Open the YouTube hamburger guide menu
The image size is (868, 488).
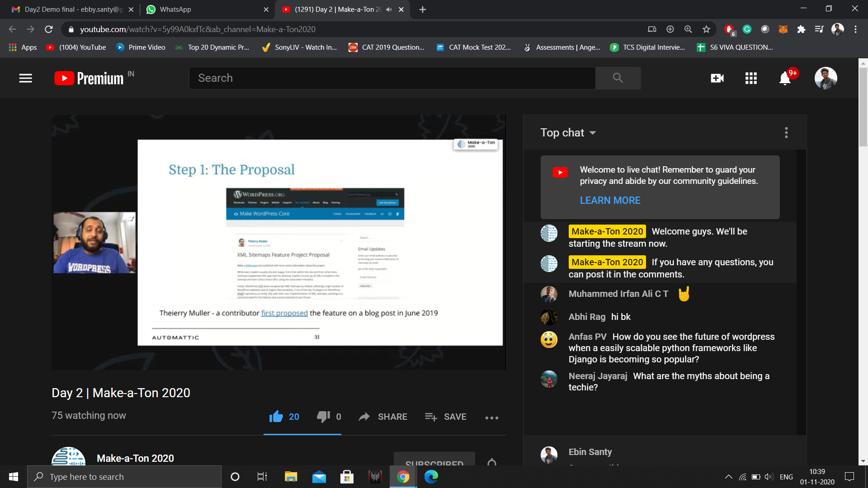pos(25,78)
